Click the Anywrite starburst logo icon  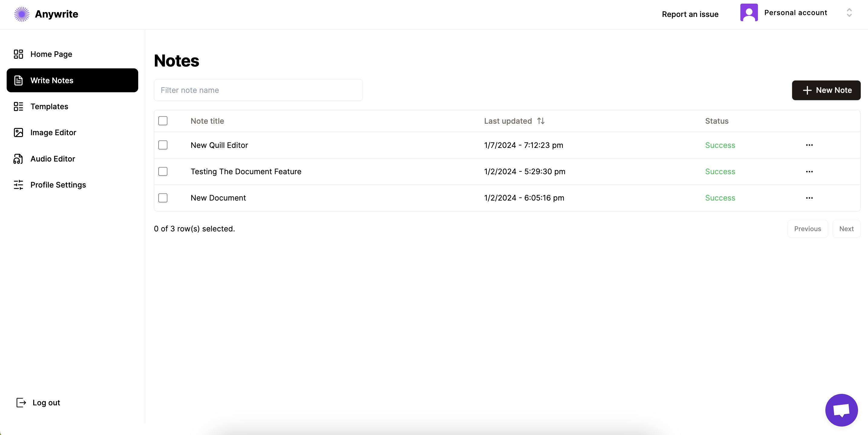pos(21,14)
